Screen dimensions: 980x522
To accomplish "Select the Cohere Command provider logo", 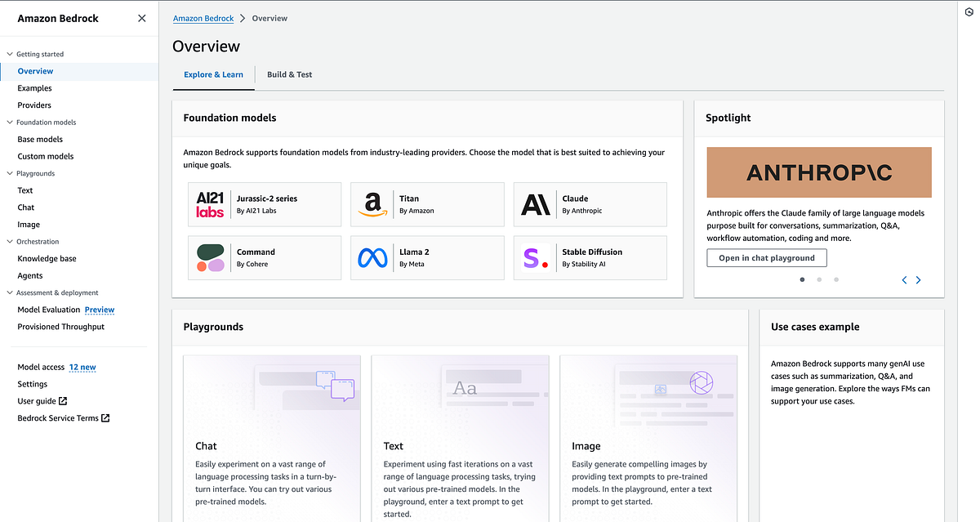I will (210, 257).
